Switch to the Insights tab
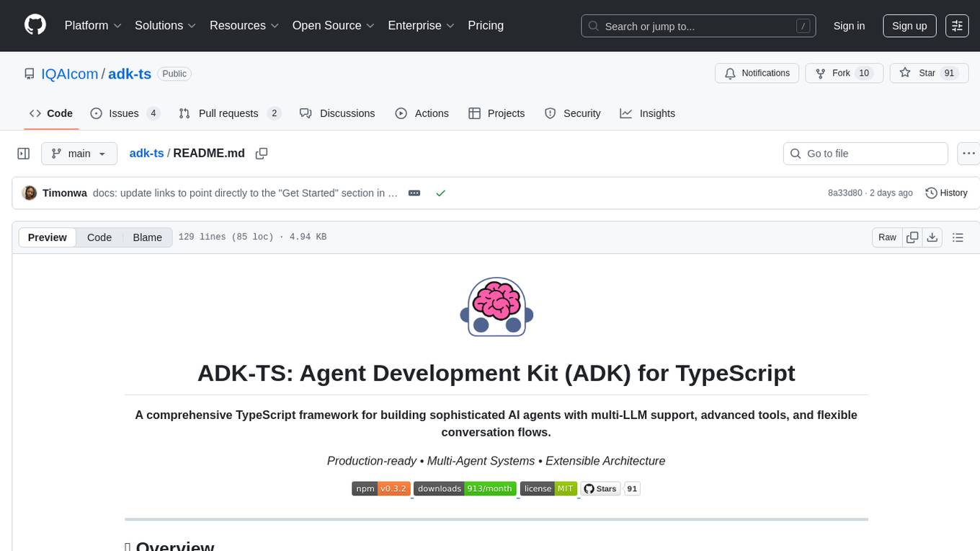 point(648,113)
